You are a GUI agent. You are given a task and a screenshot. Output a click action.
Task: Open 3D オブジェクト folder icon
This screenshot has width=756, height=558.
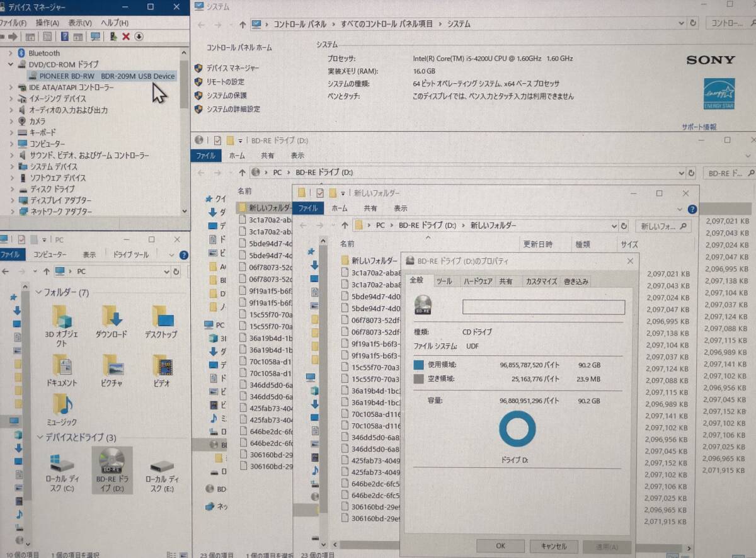pos(62,326)
